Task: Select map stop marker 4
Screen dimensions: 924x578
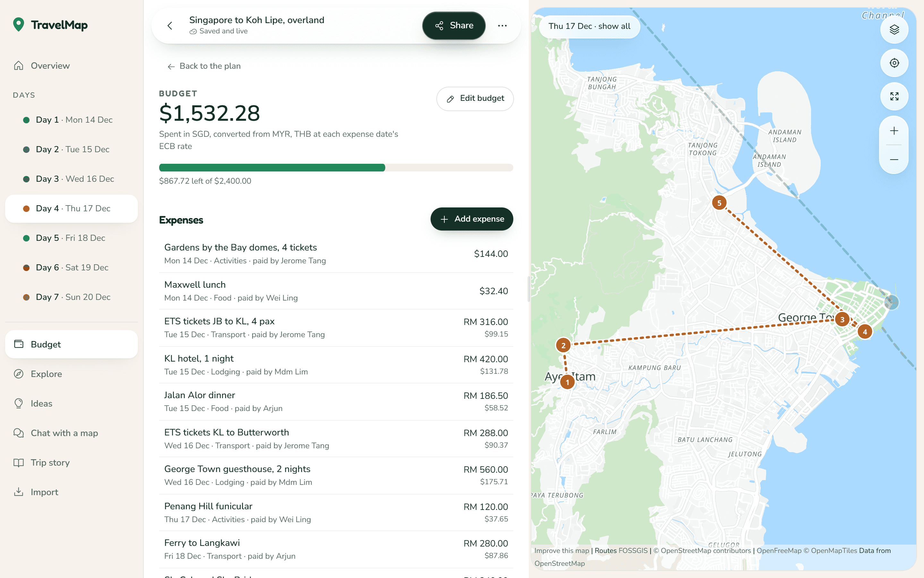Action: click(x=865, y=331)
